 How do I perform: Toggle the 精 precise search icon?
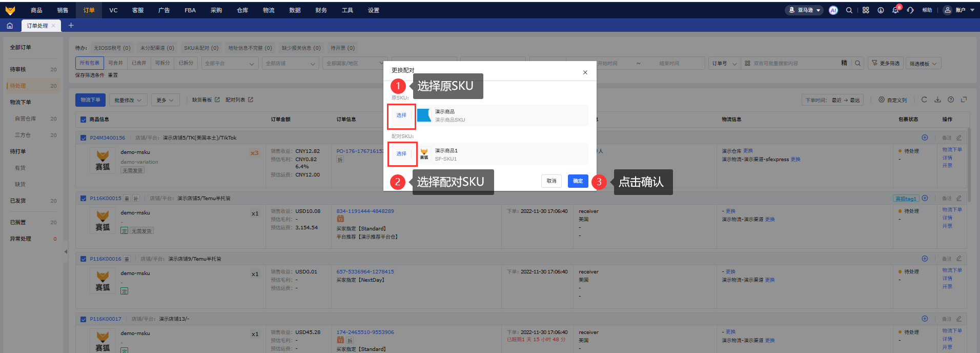[844, 63]
